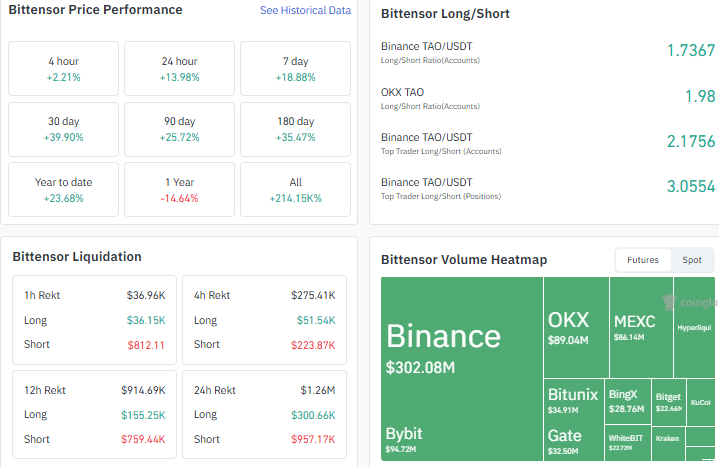Click the 1h Short $812.11 value

click(146, 345)
